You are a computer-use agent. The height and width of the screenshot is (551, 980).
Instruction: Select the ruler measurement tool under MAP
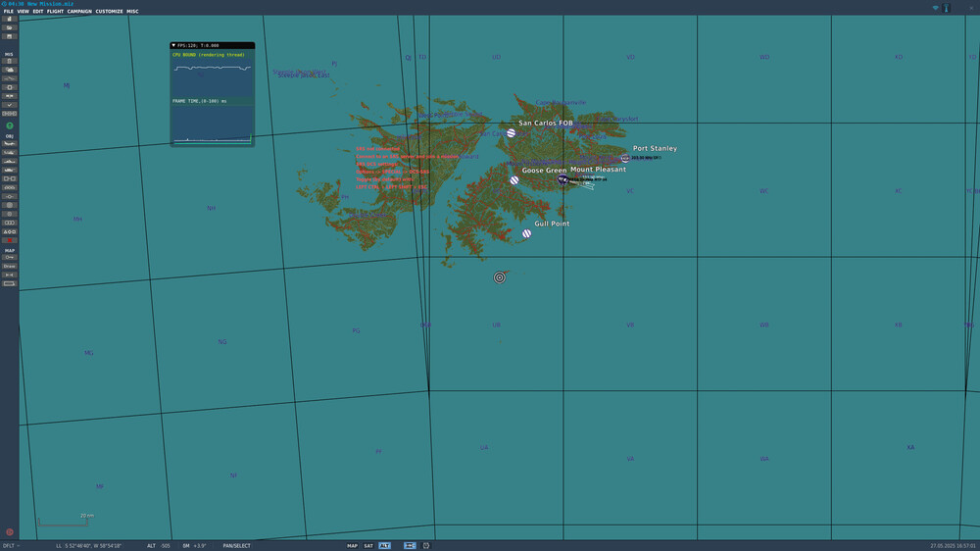[10, 275]
